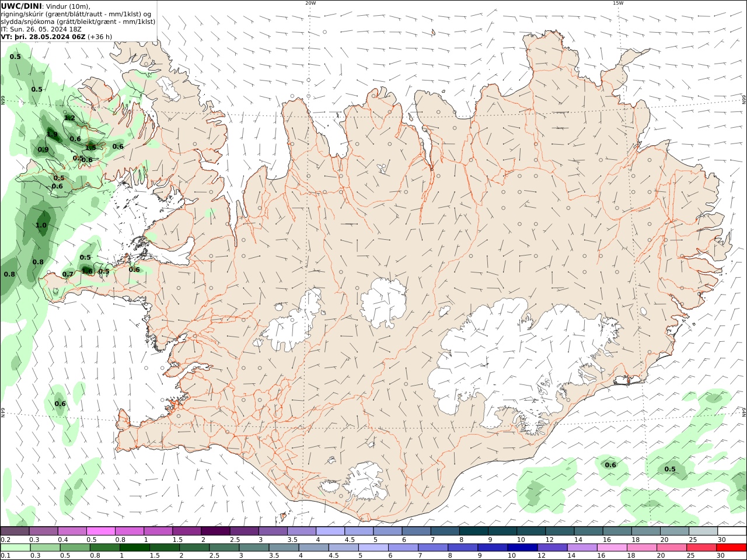747x560 pixels.
Task: Click the 66N latitude label on right edge
Action: 743,100
